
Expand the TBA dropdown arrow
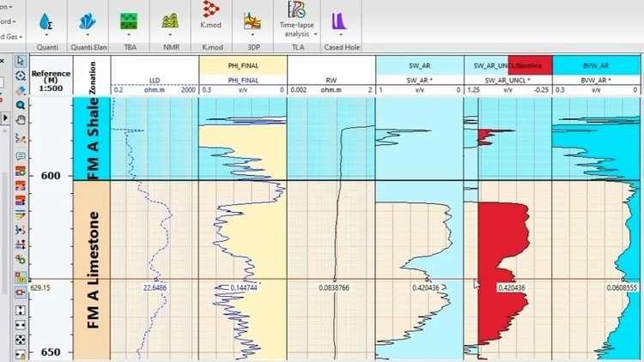[x=129, y=34]
